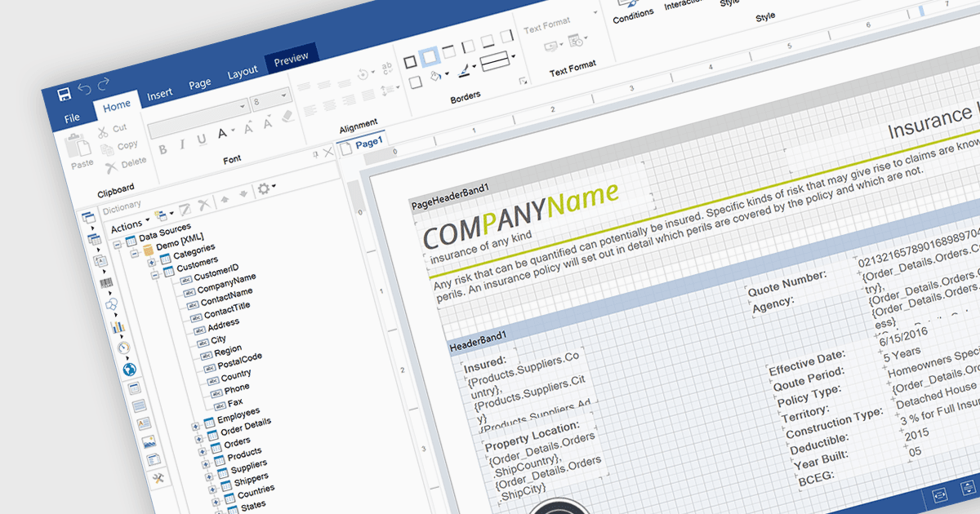
Task: Click the image component in toolbox
Action: point(149,442)
